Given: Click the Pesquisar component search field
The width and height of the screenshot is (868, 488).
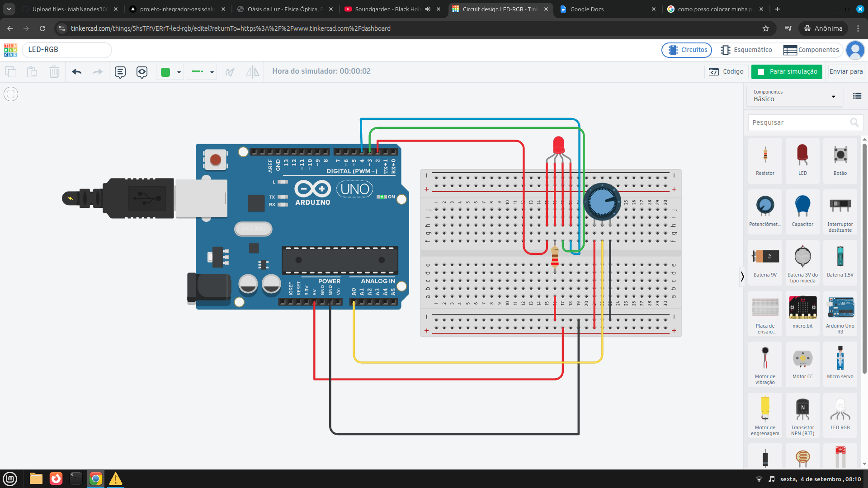Looking at the screenshot, I should (805, 122).
